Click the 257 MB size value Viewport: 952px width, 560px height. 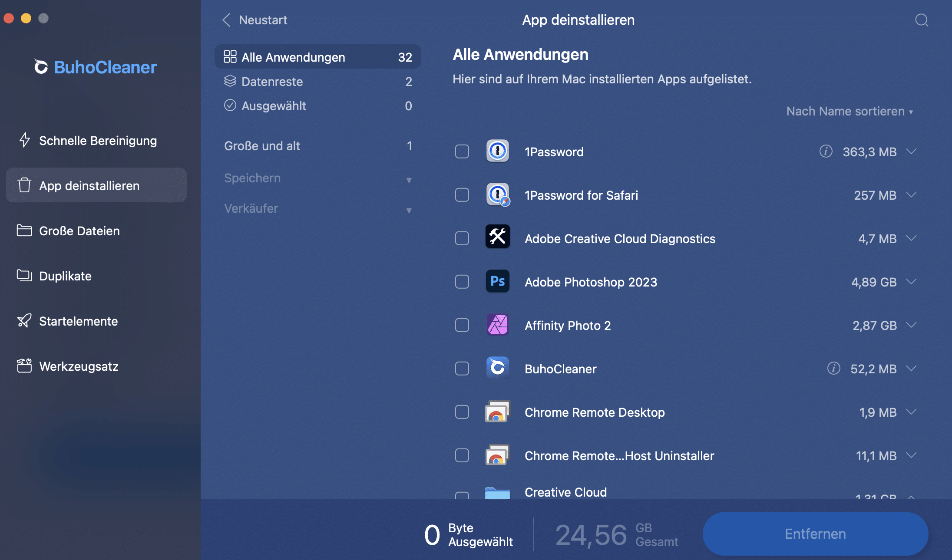875,195
